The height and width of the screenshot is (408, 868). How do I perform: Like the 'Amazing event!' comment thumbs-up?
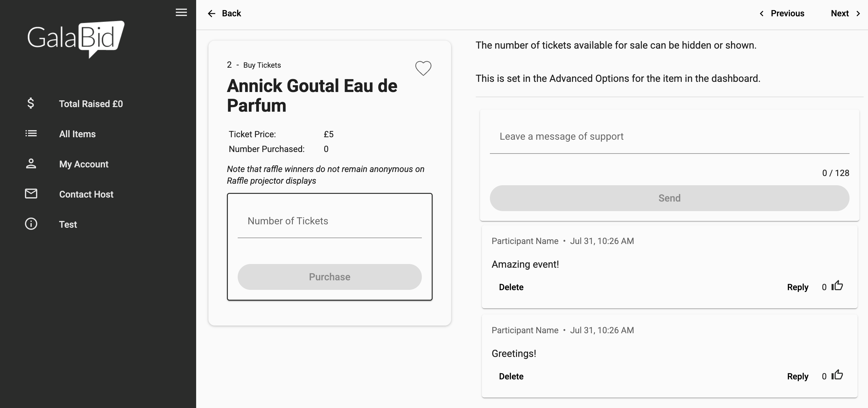837,286
